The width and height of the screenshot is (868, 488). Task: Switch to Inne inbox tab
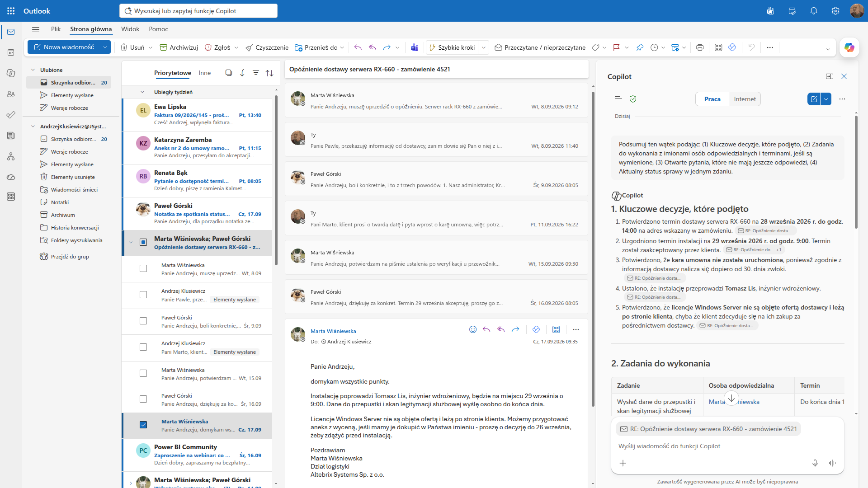pos(205,73)
